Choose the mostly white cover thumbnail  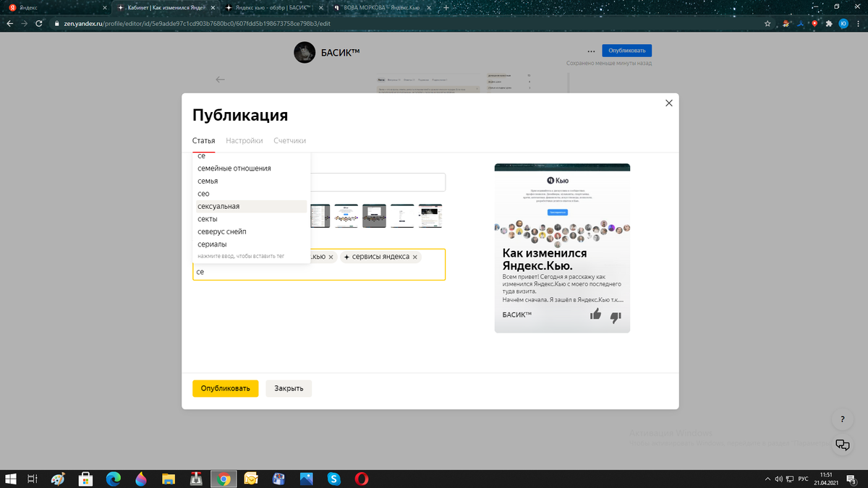click(x=402, y=216)
